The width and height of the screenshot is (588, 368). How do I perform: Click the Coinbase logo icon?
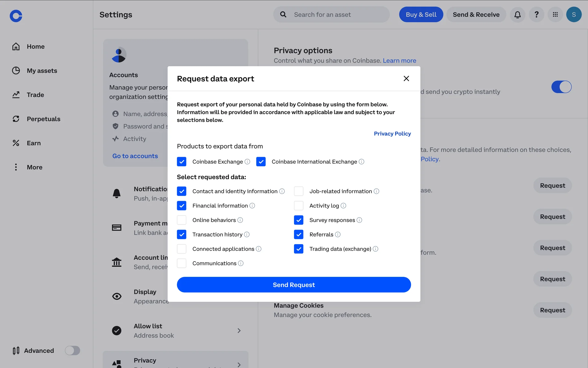[x=16, y=16]
